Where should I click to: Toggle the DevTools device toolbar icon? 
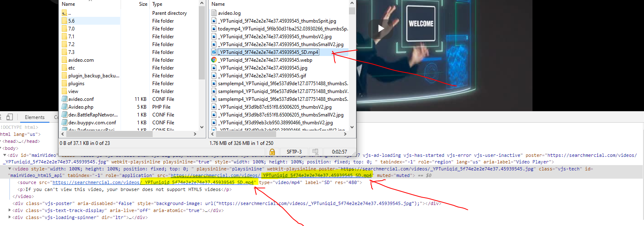pyautogui.click(x=10, y=117)
